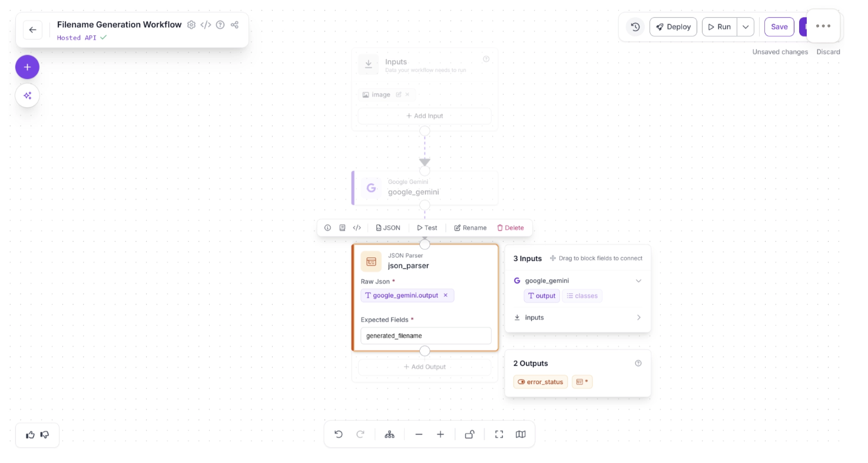Toggle the canvas lock icon

point(469,435)
